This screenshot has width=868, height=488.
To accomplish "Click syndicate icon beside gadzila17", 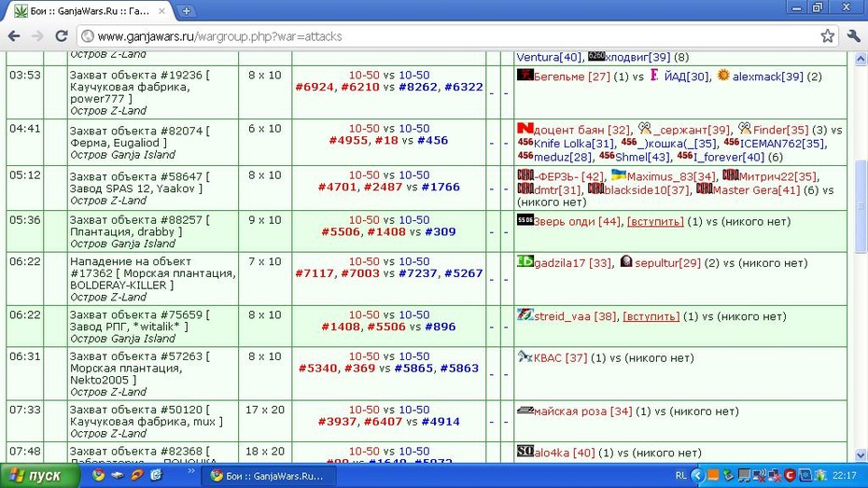I will (525, 261).
